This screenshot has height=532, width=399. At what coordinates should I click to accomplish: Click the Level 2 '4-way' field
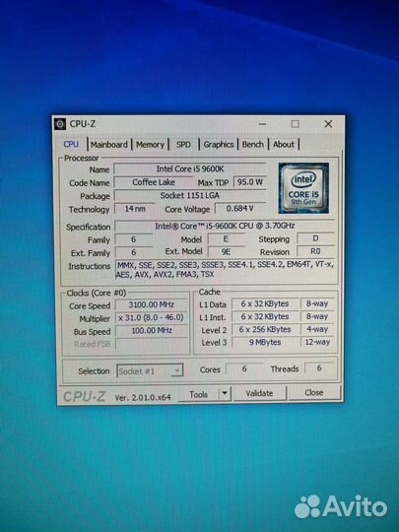(317, 329)
